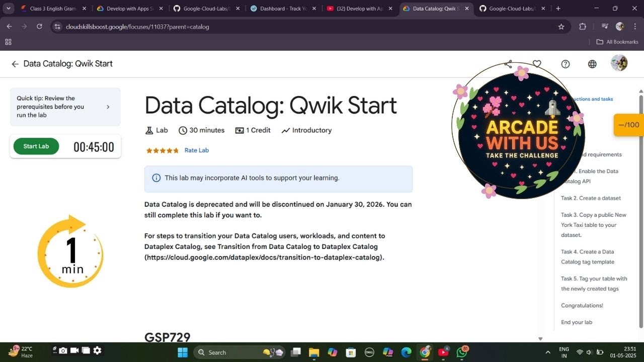Viewport: 644px width, 362px height.
Task: Jump to Task 4. Create tag template
Action: [x=588, y=257]
